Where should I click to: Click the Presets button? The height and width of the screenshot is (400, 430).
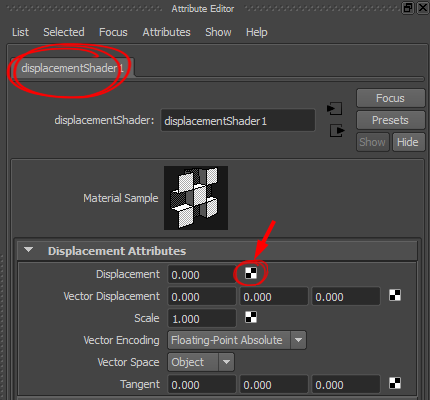(390, 120)
